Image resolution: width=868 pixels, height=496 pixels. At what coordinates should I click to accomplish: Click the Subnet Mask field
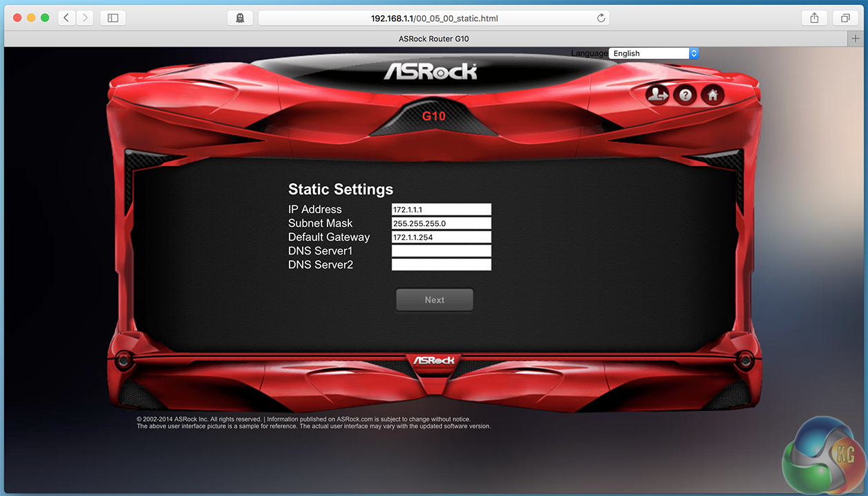(442, 223)
